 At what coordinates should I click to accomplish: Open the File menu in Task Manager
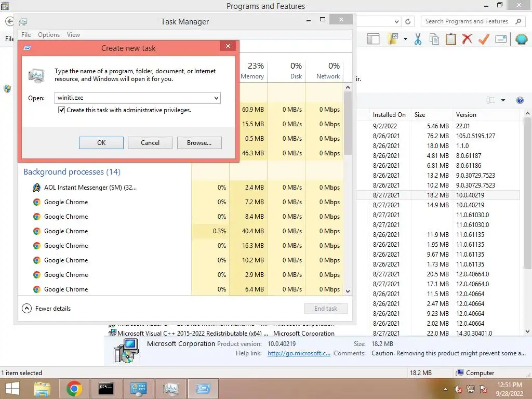(x=26, y=35)
